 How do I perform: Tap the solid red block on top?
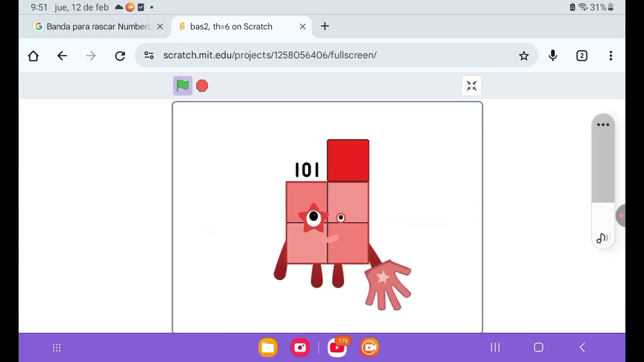coord(348,160)
